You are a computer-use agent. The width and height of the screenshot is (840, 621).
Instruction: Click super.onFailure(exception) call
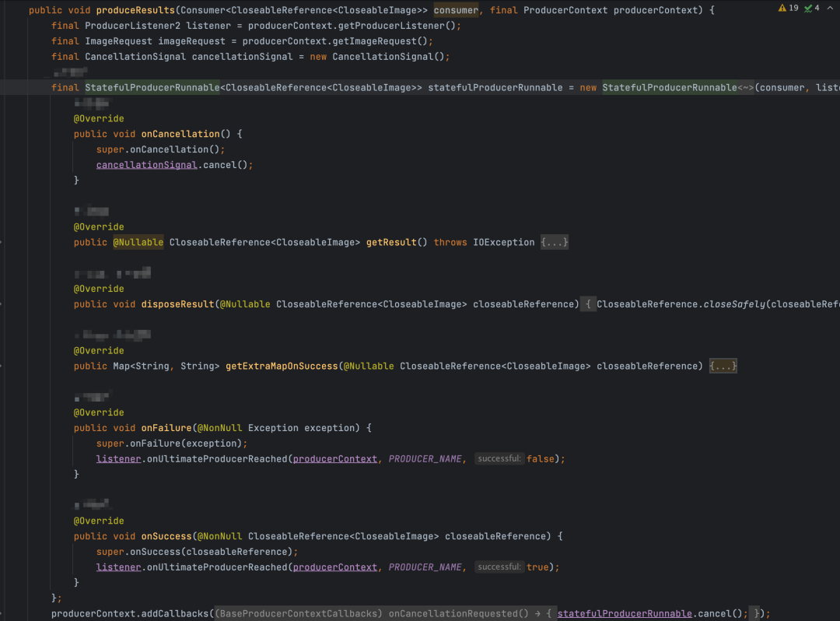tap(171, 444)
